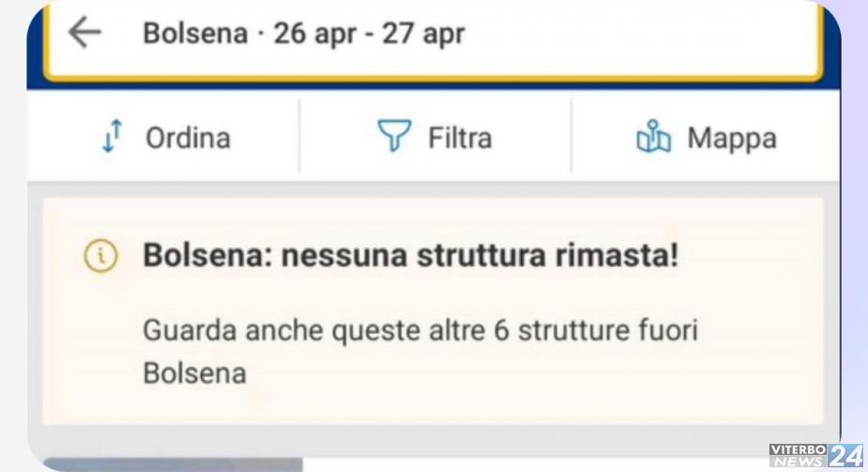Click the beige no-availability notice banner
This screenshot has width=868, height=472.
433,311
